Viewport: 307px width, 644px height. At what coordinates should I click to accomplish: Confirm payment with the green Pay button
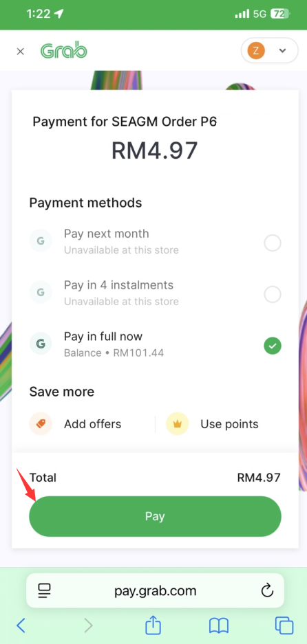click(155, 516)
